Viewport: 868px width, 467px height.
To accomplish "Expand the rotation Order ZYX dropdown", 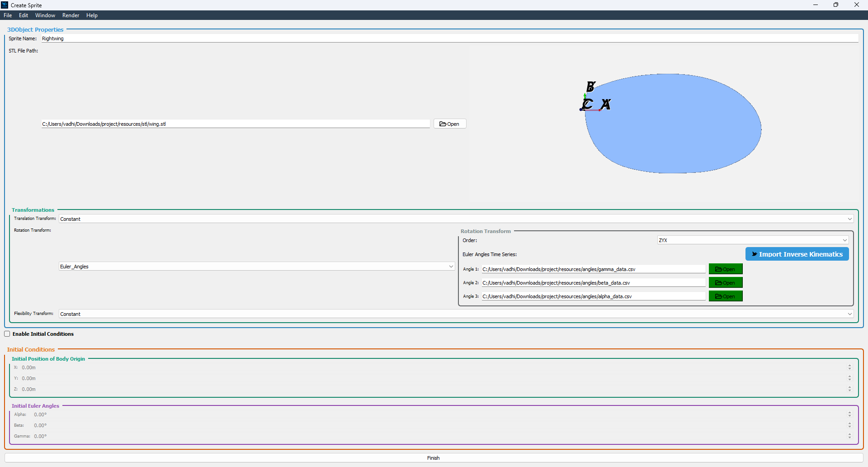I will [752, 240].
